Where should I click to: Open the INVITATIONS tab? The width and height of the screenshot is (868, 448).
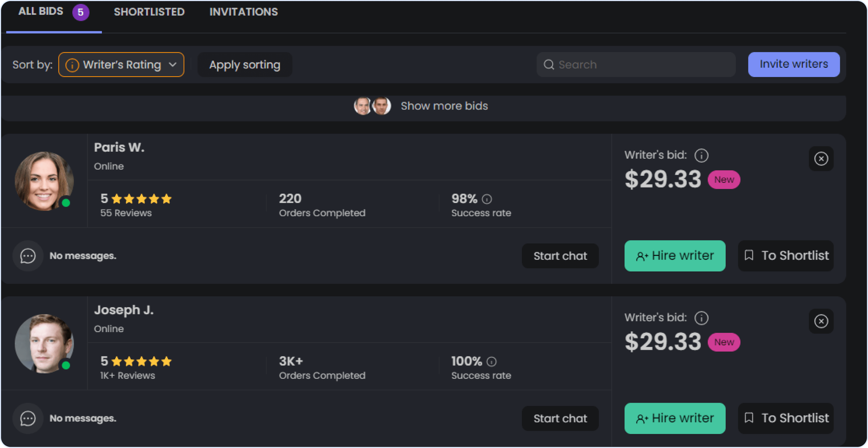[x=244, y=12]
